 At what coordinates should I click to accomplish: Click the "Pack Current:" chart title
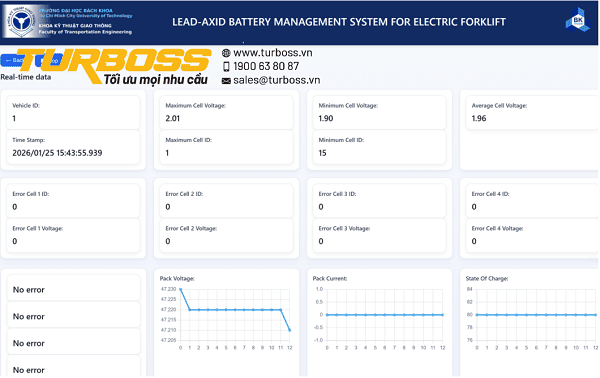point(330,279)
